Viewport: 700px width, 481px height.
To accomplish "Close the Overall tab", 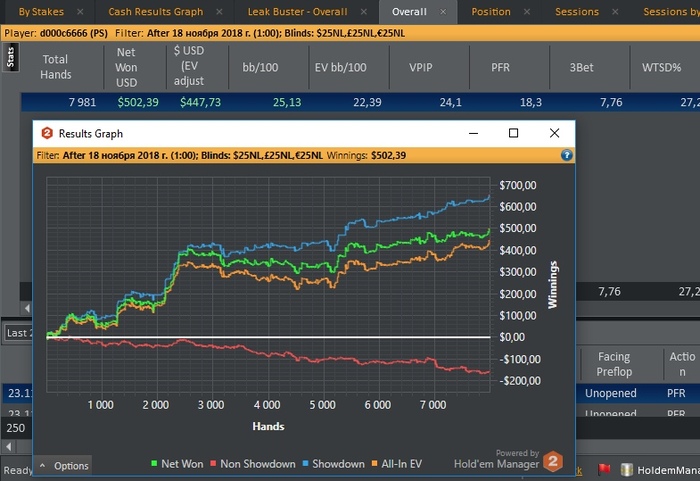I will [x=443, y=12].
